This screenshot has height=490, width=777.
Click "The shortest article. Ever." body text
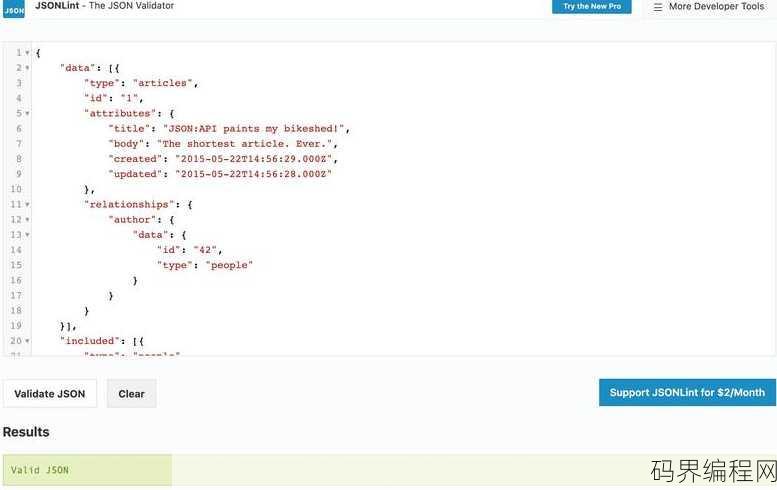[x=244, y=144]
